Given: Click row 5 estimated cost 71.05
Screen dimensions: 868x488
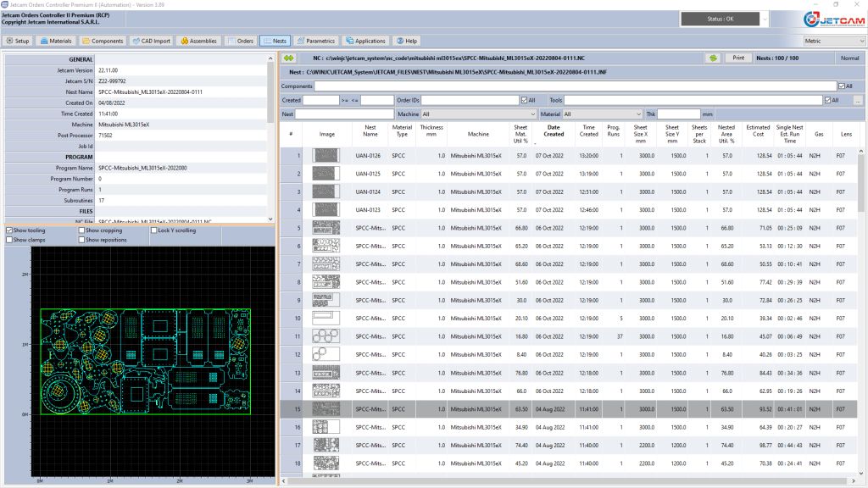Looking at the screenshot, I should click(x=765, y=228).
